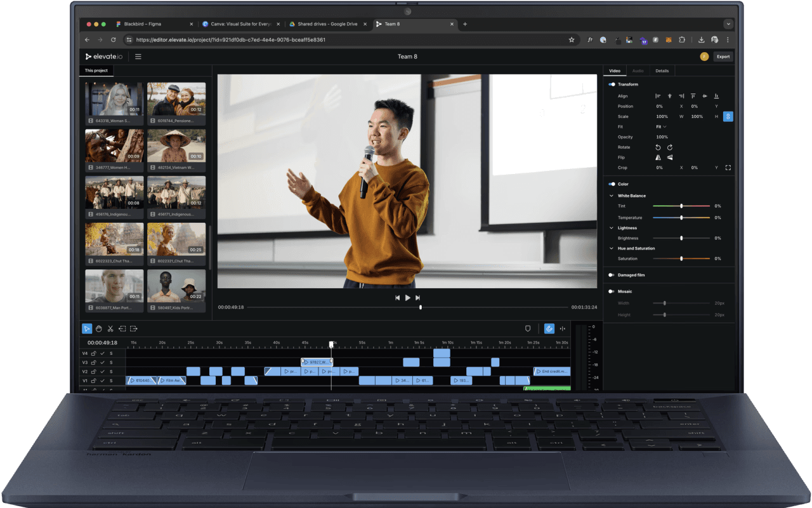Image resolution: width=812 pixels, height=508 pixels.
Task: Open the crop fullscreen icon next to Crop
Action: pyautogui.click(x=728, y=168)
